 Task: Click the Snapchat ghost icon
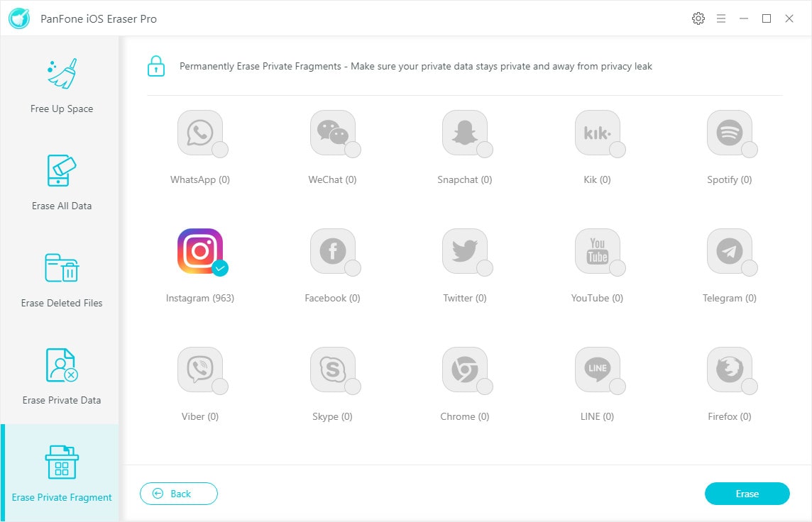[x=464, y=133]
